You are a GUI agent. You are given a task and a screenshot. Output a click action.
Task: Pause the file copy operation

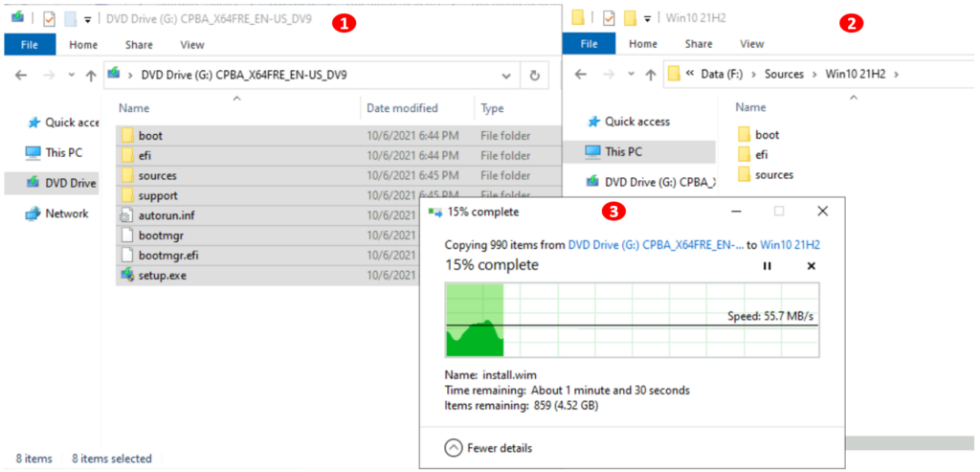[x=767, y=266]
